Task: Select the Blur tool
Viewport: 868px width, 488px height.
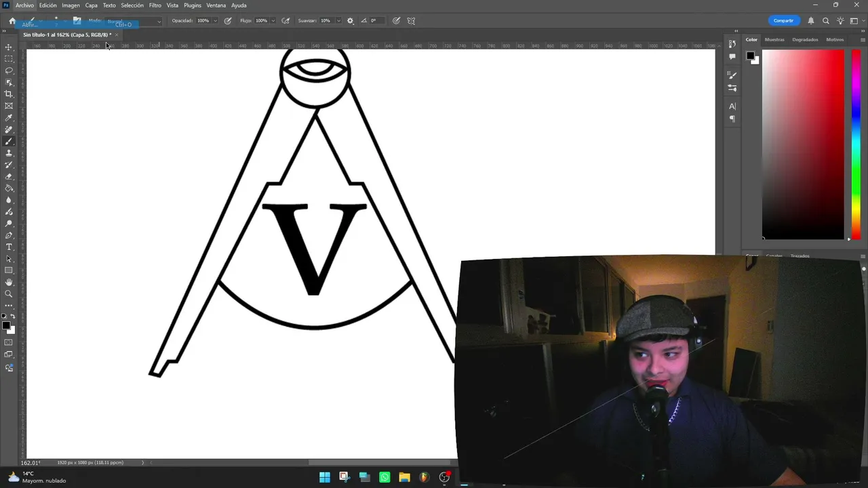Action: tap(9, 200)
